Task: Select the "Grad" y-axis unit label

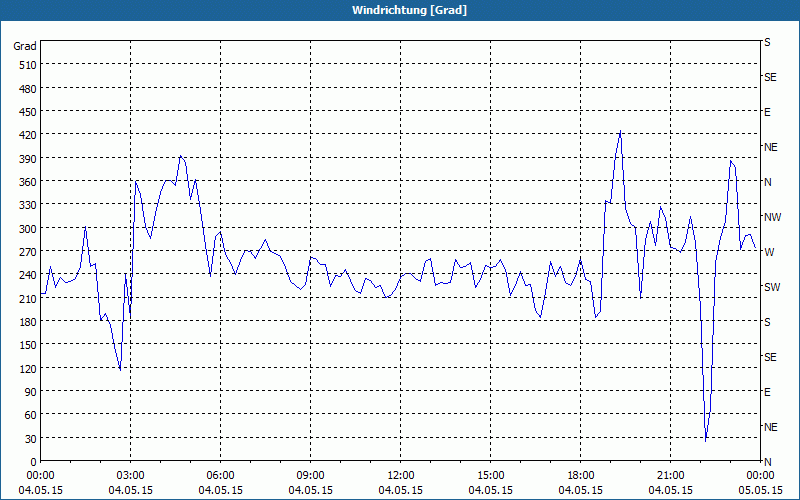Action: (x=25, y=46)
